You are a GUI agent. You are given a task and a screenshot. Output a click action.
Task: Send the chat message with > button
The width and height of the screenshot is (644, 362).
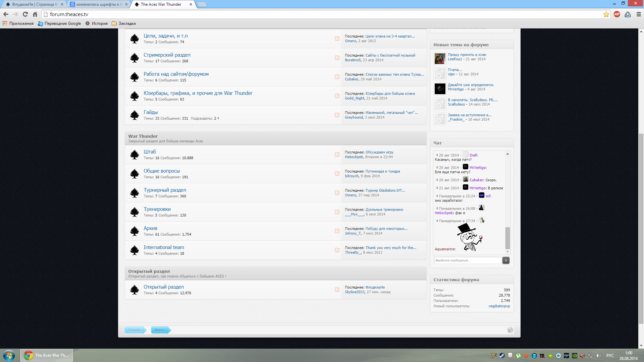coord(506,260)
